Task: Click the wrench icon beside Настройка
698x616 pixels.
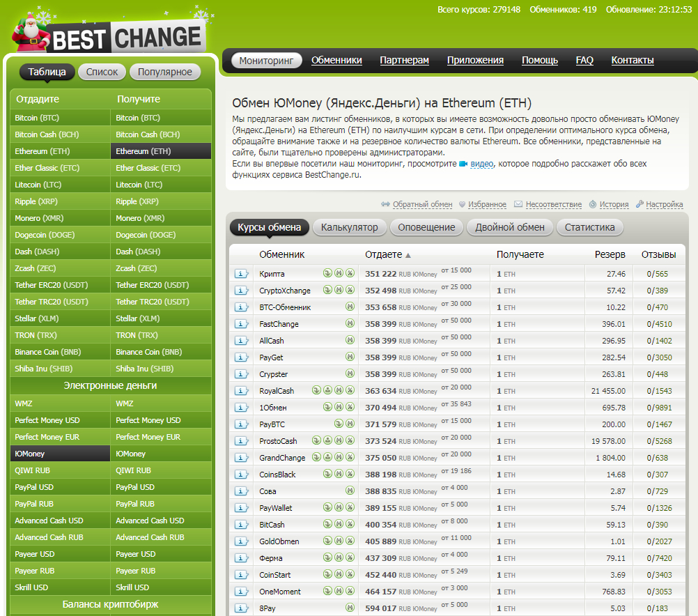Action: pyautogui.click(x=639, y=204)
